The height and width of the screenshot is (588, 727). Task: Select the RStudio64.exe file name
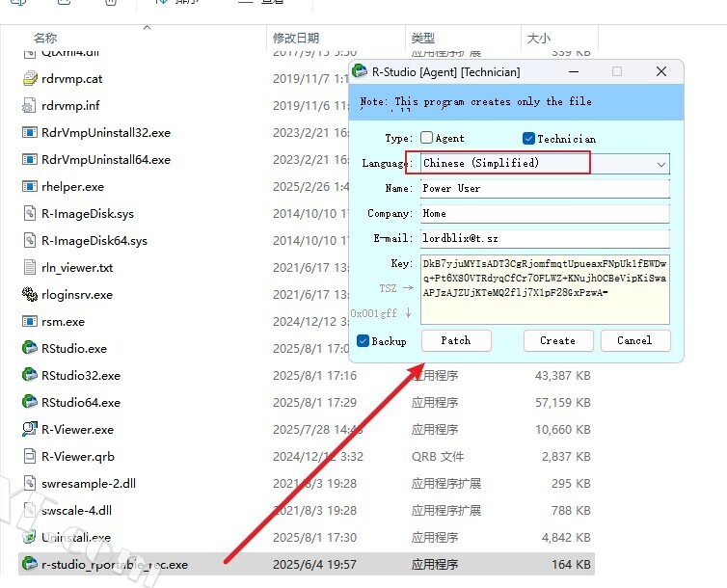click(x=81, y=402)
